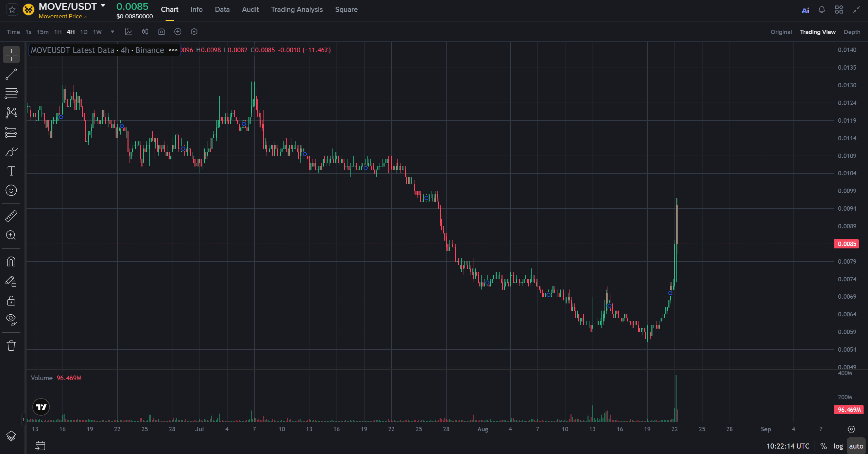Select the horizontal lines Fibonacci tool
The width and height of the screenshot is (868, 454).
pos(11,93)
